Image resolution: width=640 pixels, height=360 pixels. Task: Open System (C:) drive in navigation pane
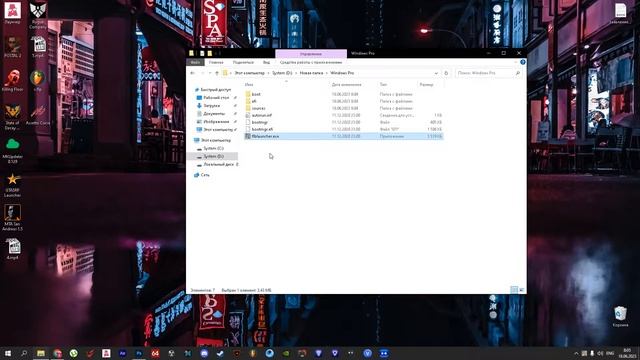click(213, 148)
